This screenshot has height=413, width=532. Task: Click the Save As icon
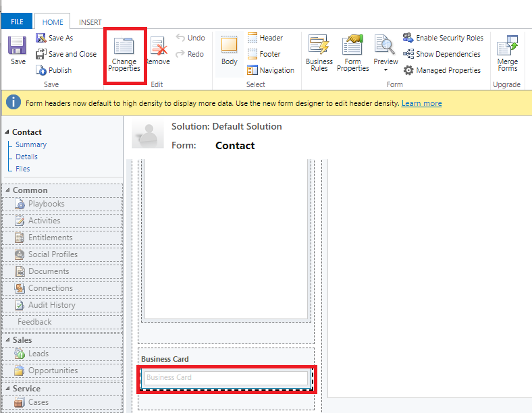(x=41, y=38)
